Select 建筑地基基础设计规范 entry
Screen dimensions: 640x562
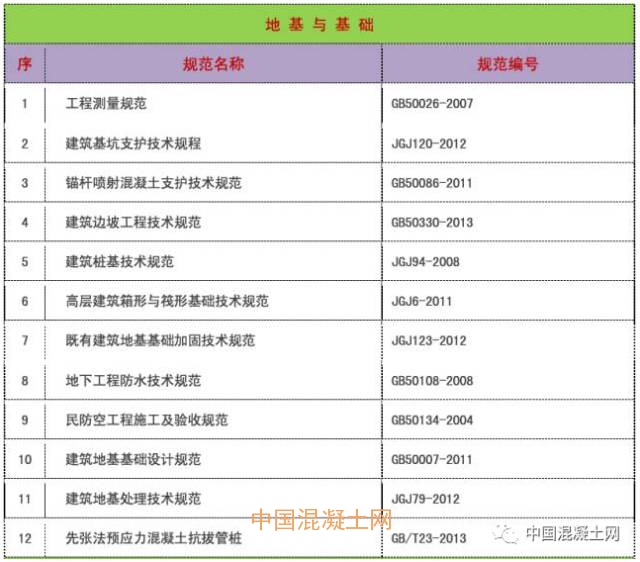click(133, 460)
